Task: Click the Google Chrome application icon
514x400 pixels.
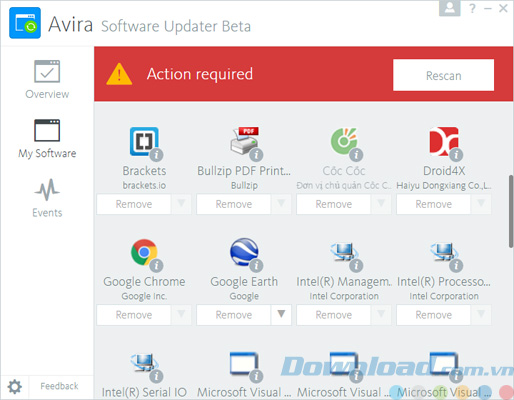Action: coord(144,252)
